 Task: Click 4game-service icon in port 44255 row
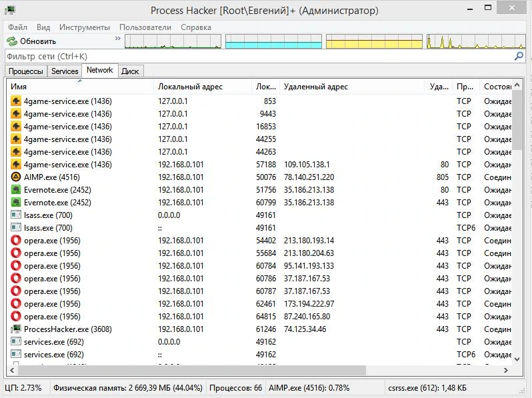point(16,139)
